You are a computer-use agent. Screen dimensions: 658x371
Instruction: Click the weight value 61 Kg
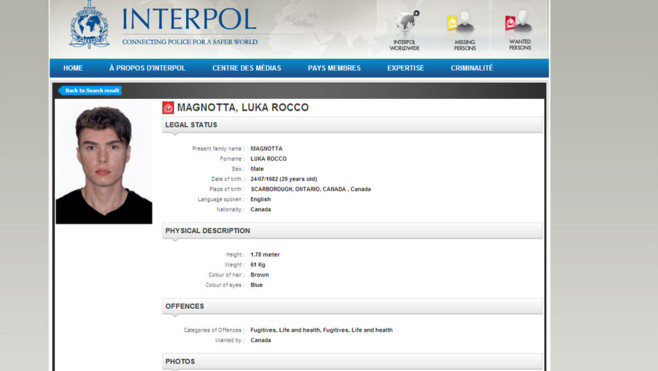(x=258, y=265)
